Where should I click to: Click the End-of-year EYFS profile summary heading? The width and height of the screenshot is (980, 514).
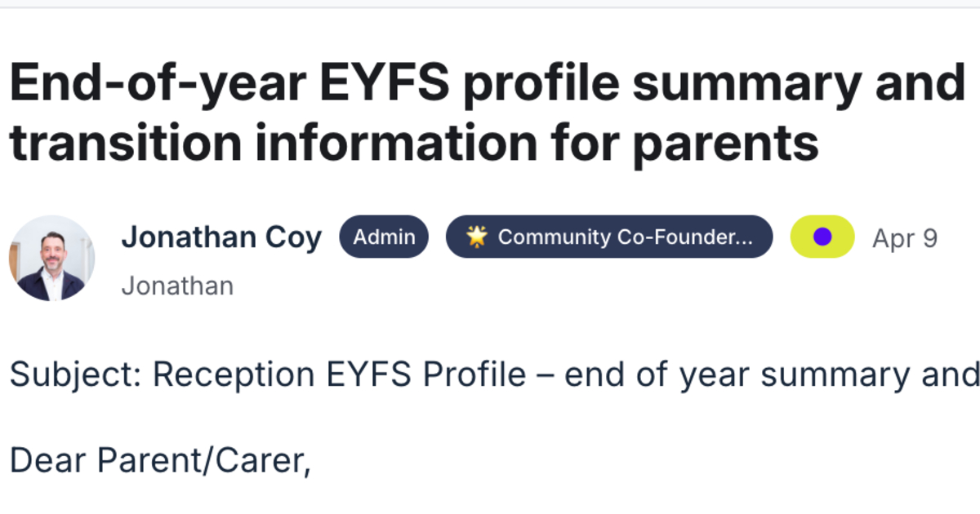[x=487, y=84]
